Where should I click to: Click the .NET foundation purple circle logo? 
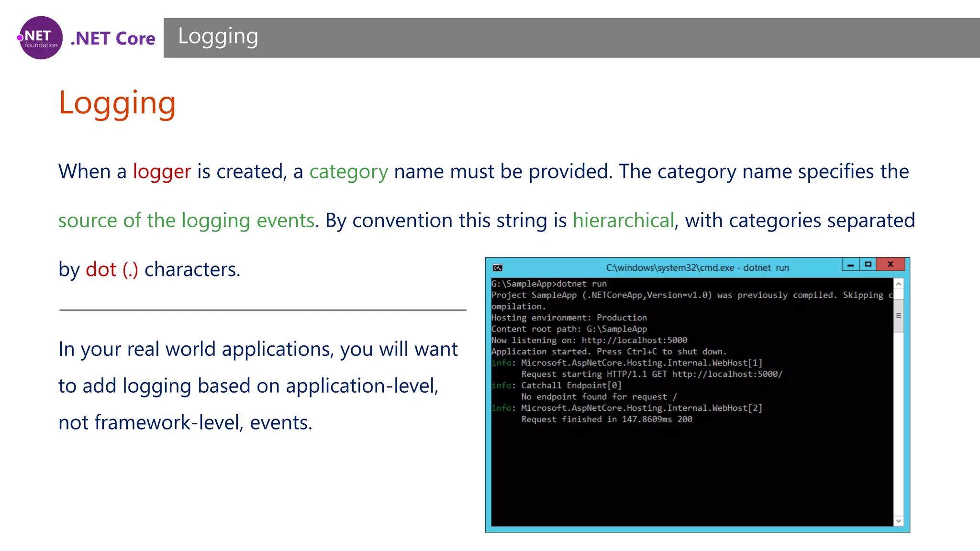click(41, 38)
